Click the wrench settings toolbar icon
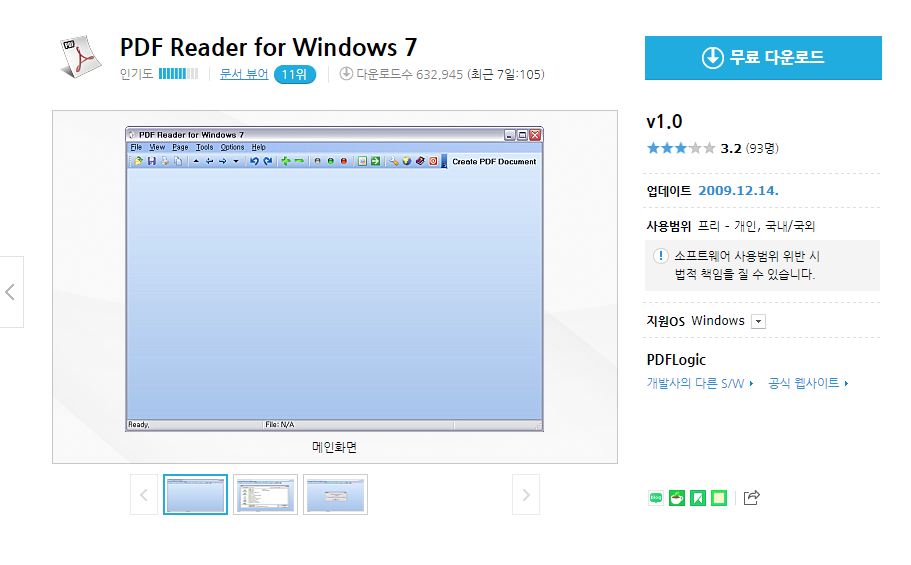 click(x=393, y=161)
